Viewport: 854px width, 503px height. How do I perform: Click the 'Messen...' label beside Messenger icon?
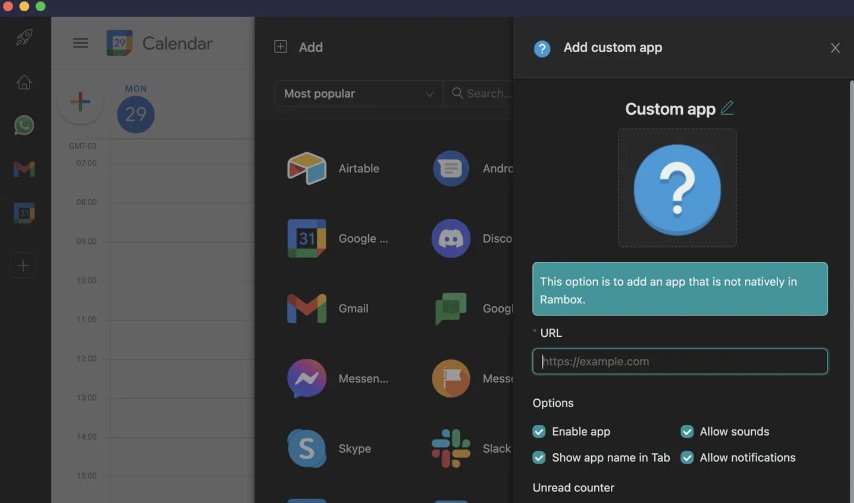(363, 378)
